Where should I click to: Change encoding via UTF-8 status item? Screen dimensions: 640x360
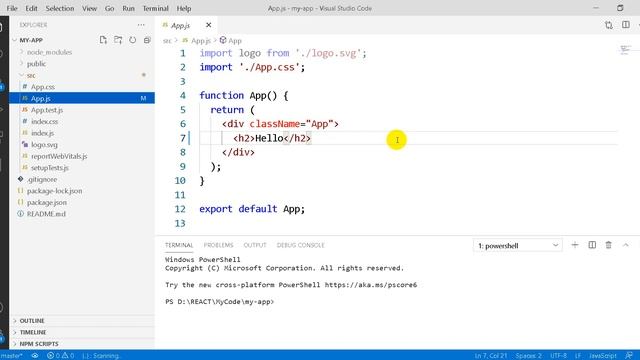click(x=558, y=356)
